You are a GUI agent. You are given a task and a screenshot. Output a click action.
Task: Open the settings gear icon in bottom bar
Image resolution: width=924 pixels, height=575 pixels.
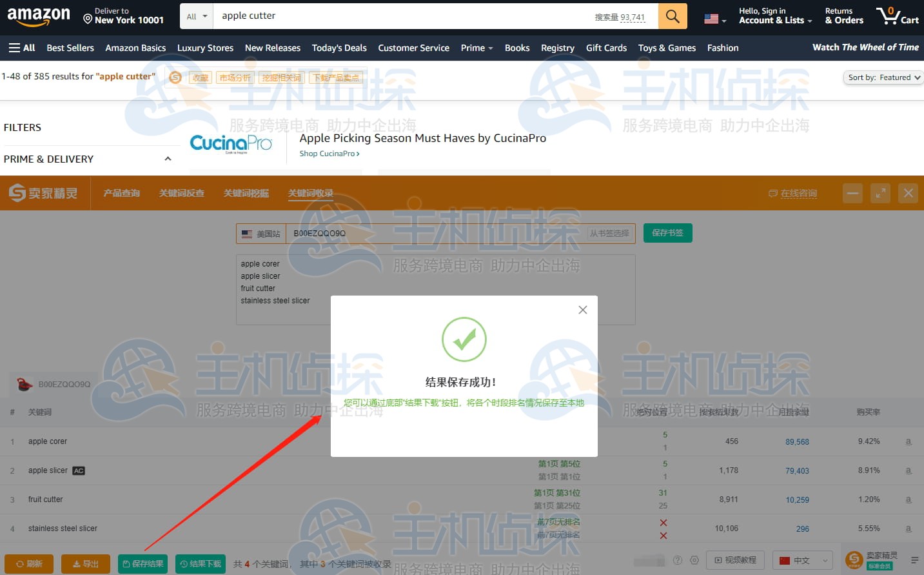(694, 560)
